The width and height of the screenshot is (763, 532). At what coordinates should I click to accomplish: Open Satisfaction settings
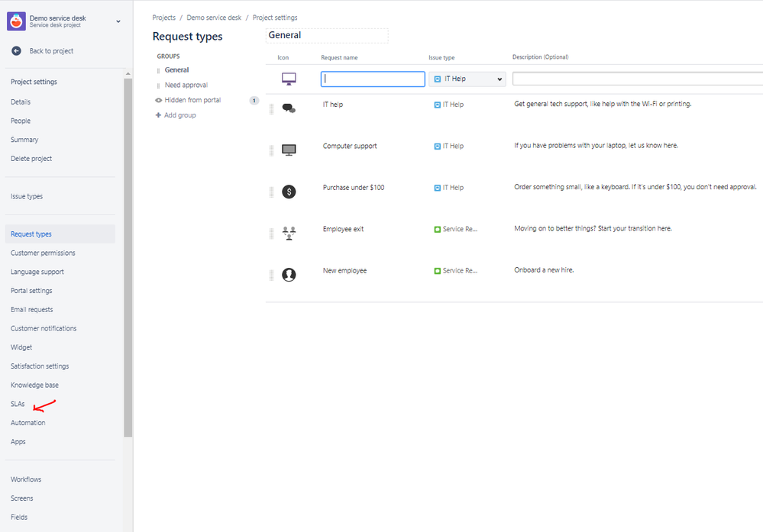[x=40, y=366]
